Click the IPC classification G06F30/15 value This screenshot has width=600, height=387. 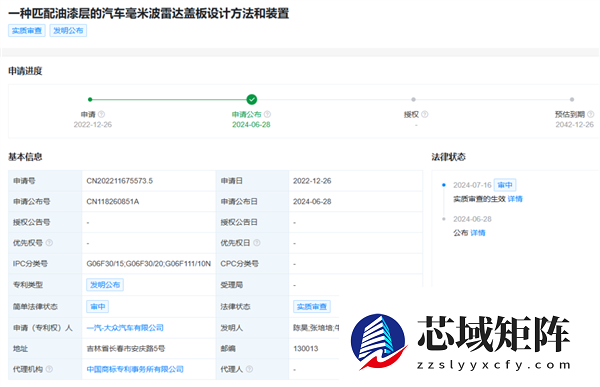click(x=148, y=264)
